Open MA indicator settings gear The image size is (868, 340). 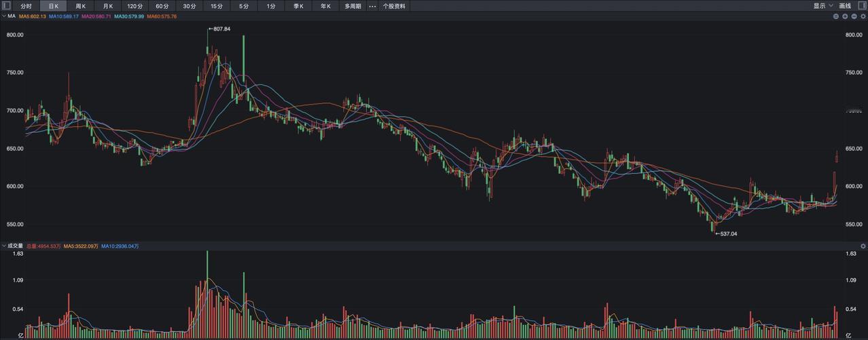[x=863, y=16]
